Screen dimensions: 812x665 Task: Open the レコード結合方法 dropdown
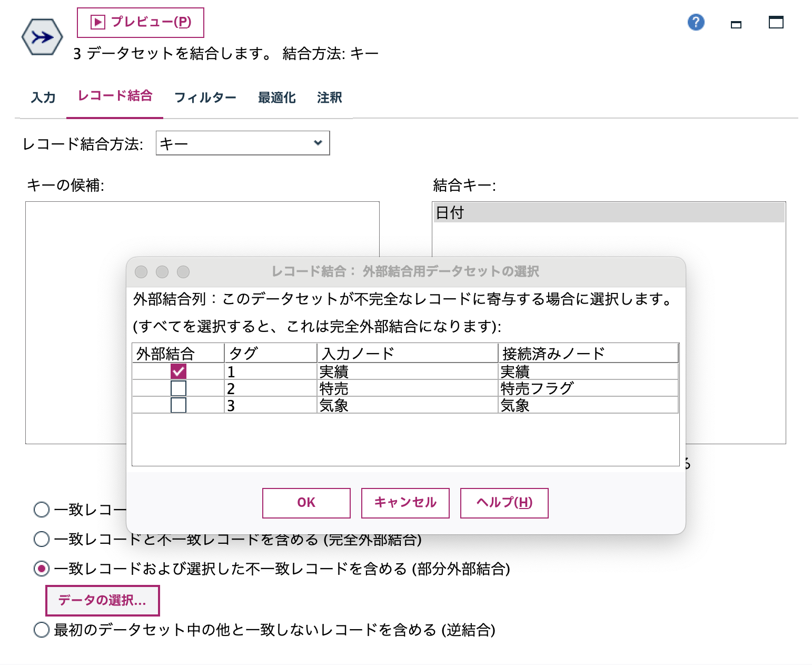tap(316, 143)
